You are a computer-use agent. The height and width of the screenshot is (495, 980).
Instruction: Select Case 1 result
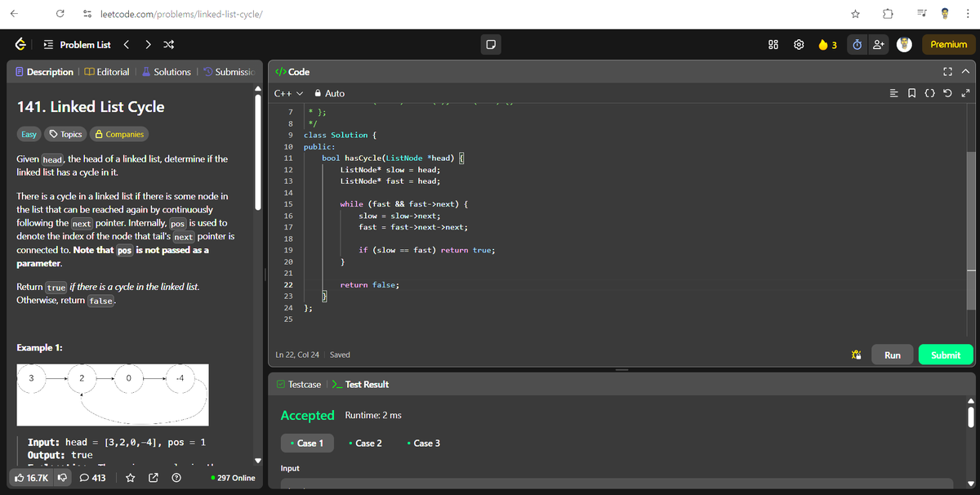[307, 443]
